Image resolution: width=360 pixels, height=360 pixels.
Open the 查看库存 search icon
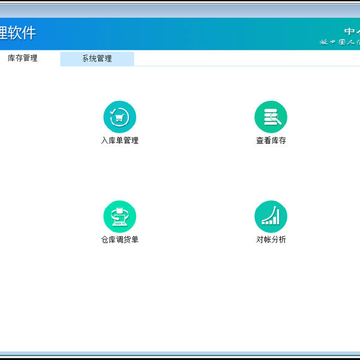coord(271,117)
